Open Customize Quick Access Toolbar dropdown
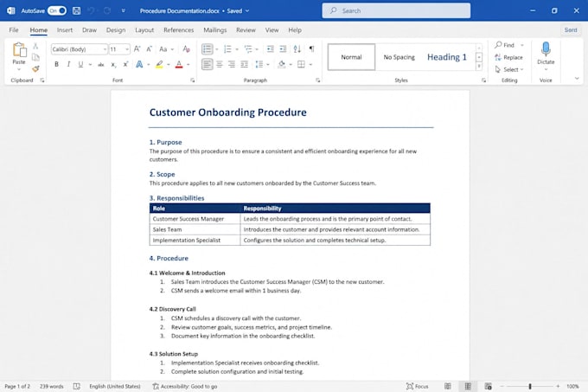This screenshot has width=588, height=392. pos(123,11)
